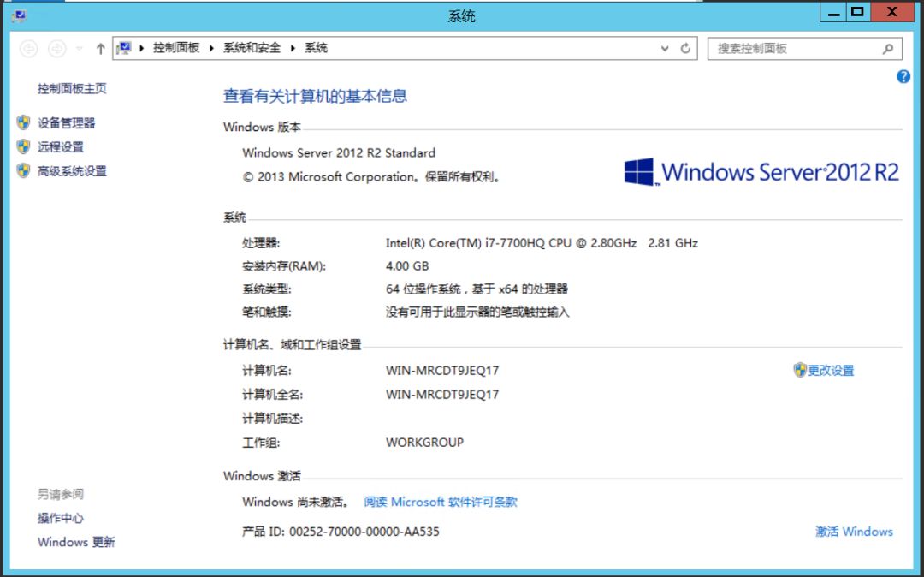
Task: Open 控制面板主页 link
Action: click(x=72, y=88)
